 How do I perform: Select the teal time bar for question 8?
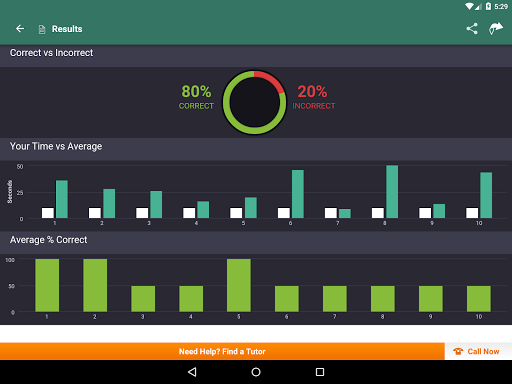click(x=392, y=192)
